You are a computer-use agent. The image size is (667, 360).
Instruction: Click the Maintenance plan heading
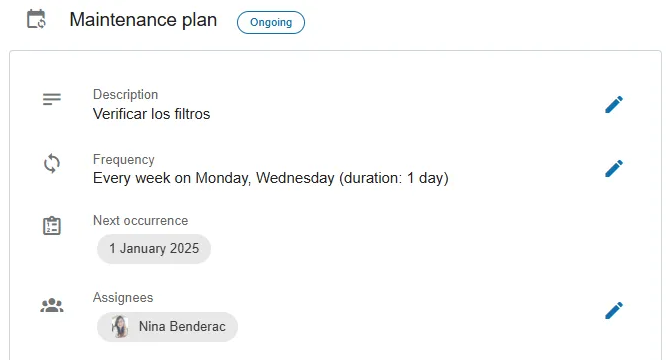pos(143,20)
